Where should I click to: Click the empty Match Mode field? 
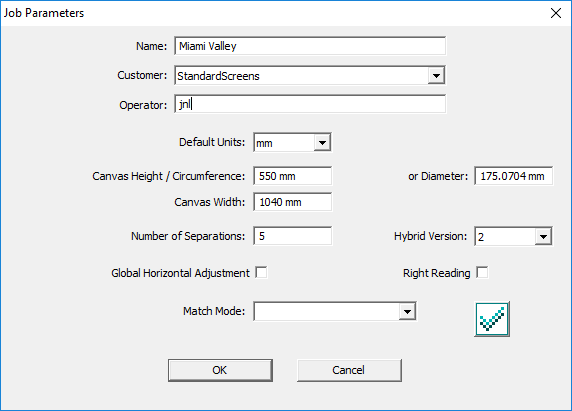coord(326,311)
